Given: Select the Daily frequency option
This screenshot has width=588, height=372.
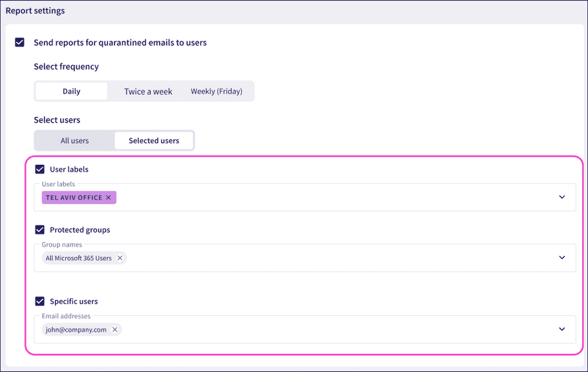Looking at the screenshot, I should [71, 91].
